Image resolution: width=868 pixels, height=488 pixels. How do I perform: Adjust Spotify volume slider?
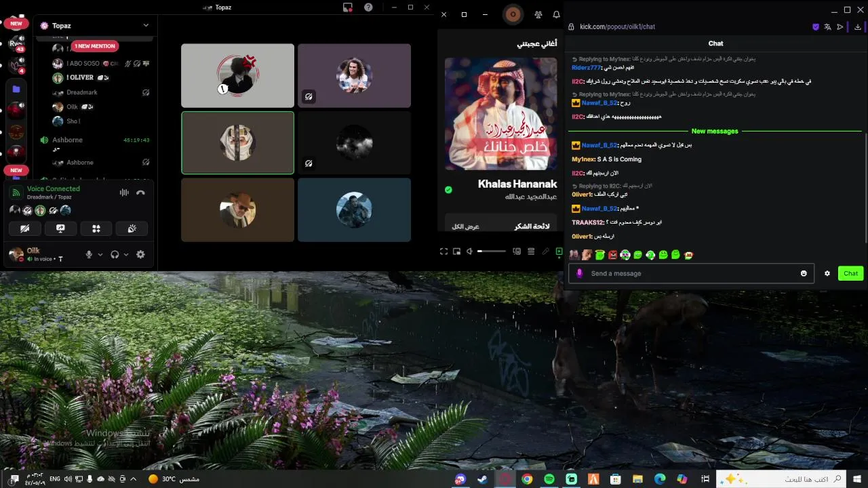pyautogui.click(x=491, y=251)
